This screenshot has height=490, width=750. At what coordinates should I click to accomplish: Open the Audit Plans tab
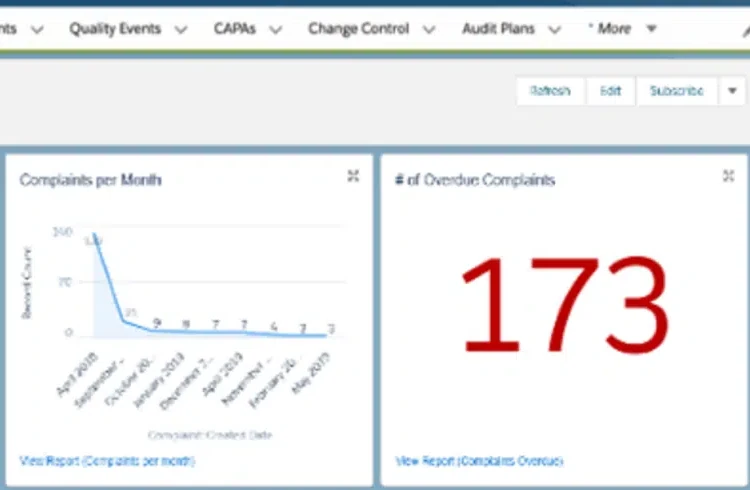click(498, 29)
